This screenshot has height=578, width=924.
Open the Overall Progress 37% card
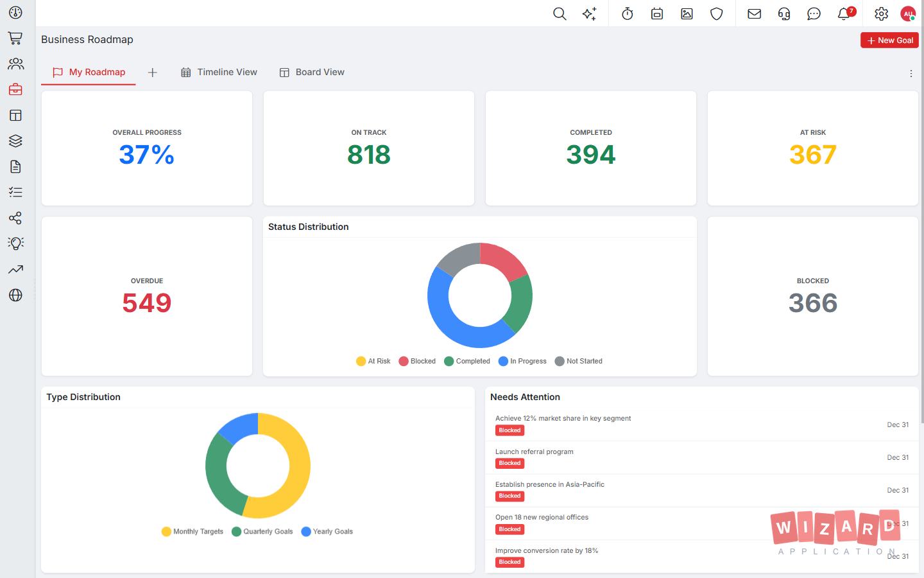coord(147,148)
